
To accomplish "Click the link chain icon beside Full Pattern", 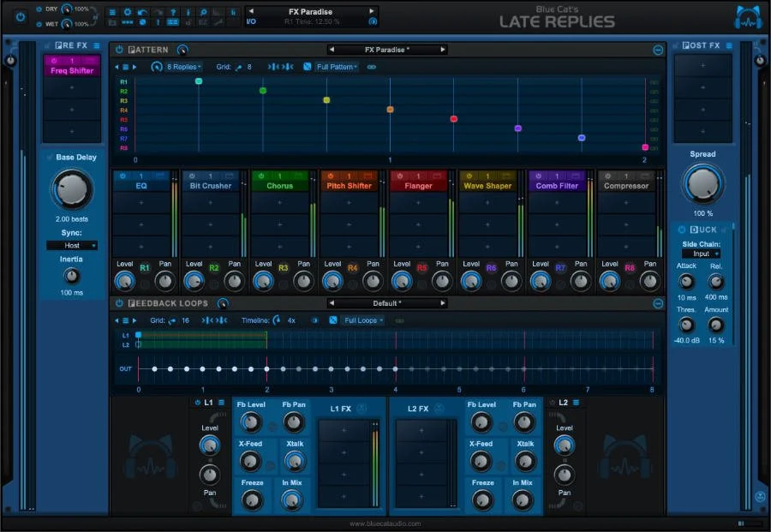I will [x=371, y=67].
